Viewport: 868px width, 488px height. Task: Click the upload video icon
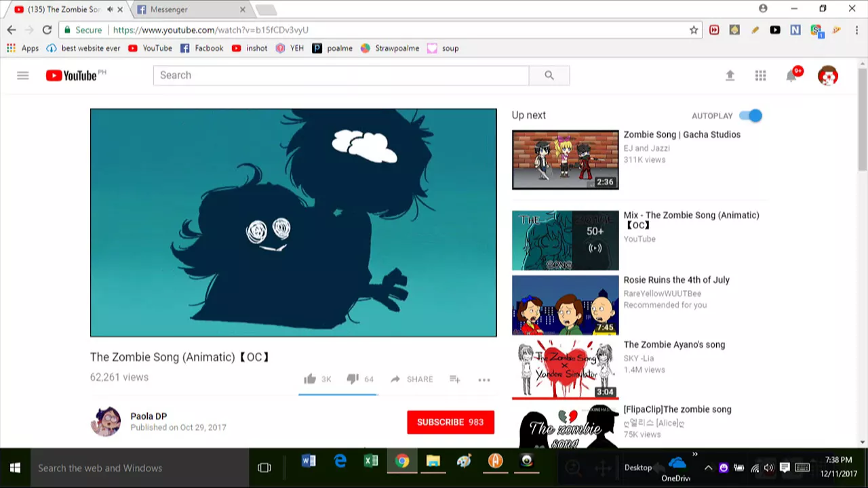(x=730, y=76)
